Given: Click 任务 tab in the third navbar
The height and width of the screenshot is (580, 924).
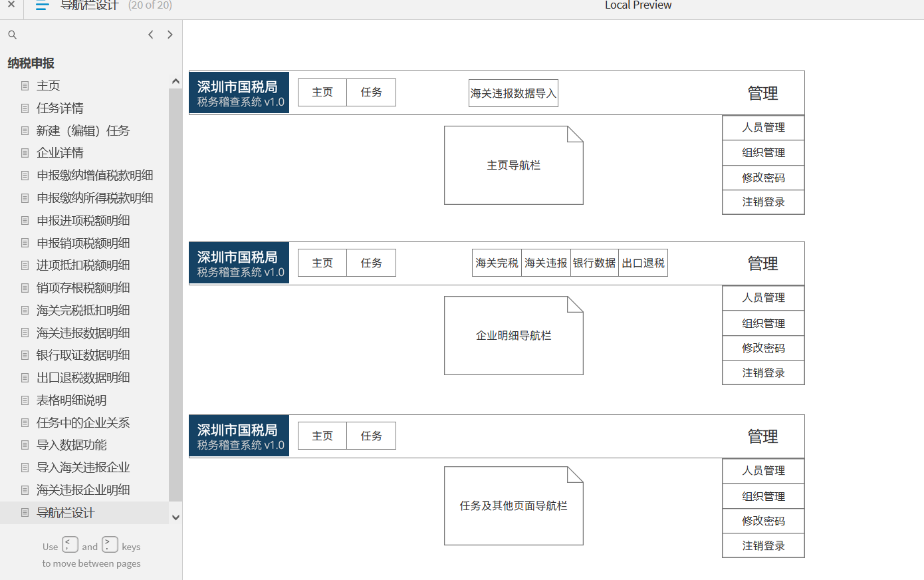Looking at the screenshot, I should [x=371, y=436].
